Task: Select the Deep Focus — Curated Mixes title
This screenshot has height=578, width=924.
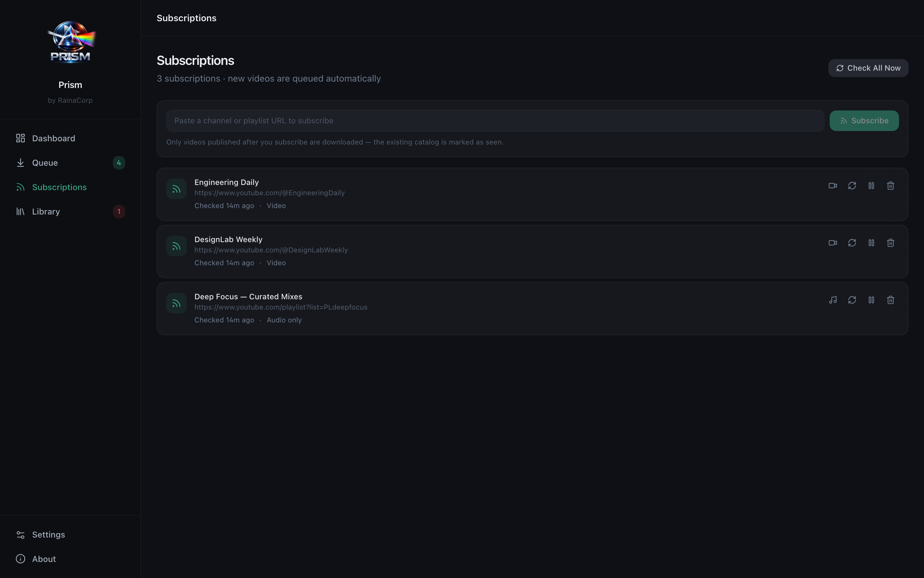Action: pos(248,297)
